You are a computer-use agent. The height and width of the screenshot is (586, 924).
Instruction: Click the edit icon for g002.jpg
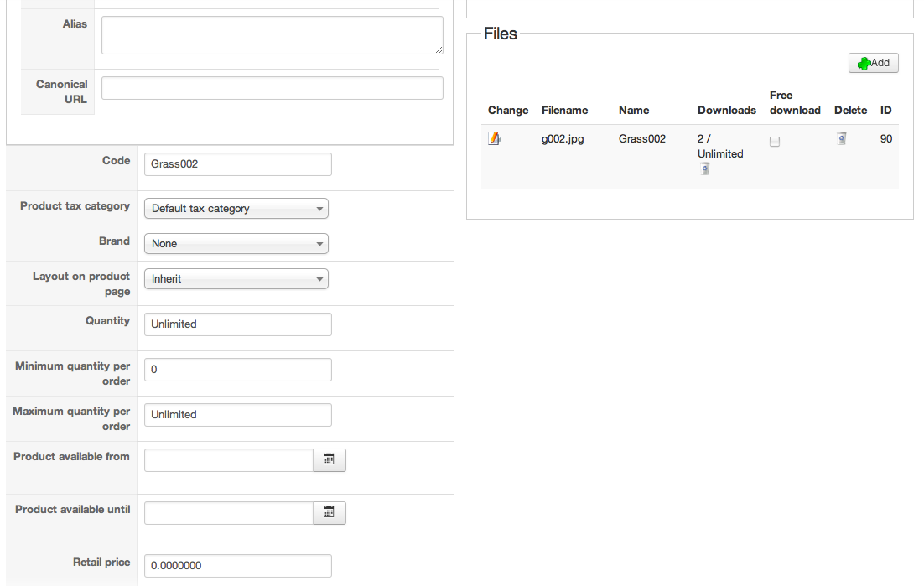(495, 139)
